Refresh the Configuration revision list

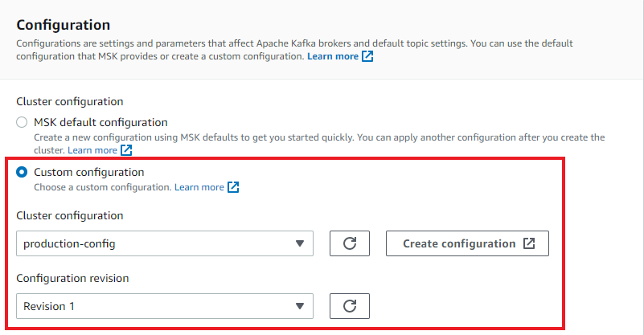coord(350,305)
